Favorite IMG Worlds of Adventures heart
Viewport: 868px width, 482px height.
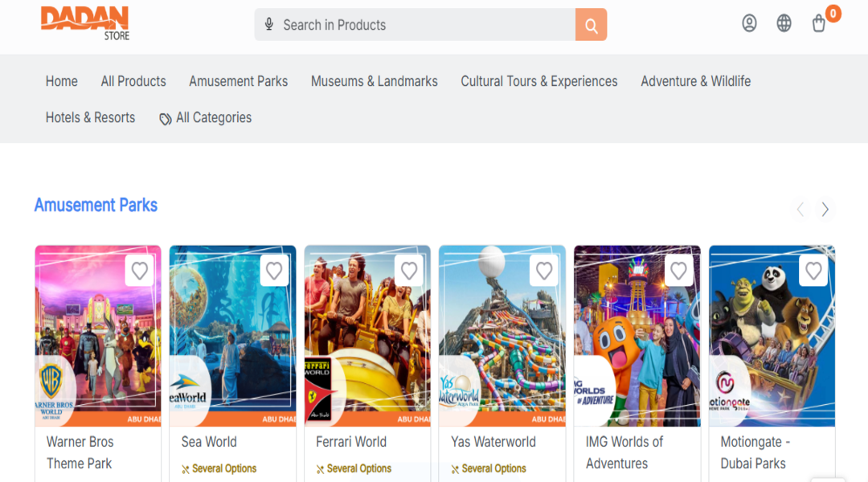[678, 271]
